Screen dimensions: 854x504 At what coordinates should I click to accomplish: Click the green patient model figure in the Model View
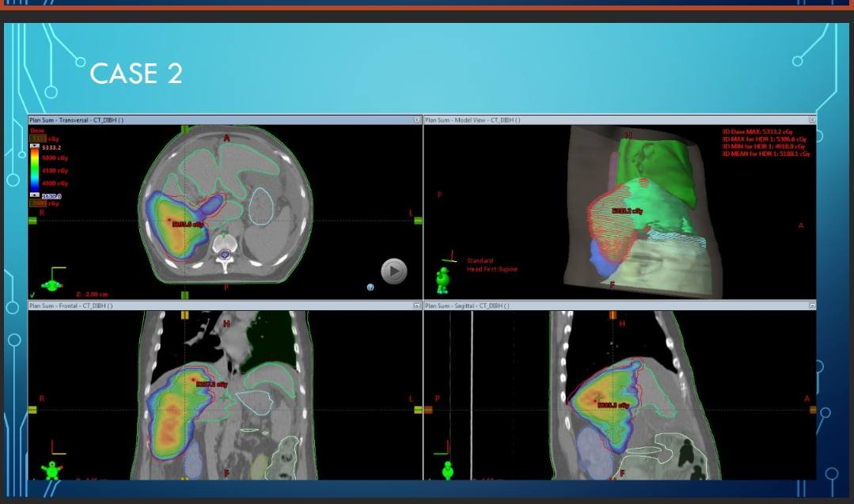point(442,280)
